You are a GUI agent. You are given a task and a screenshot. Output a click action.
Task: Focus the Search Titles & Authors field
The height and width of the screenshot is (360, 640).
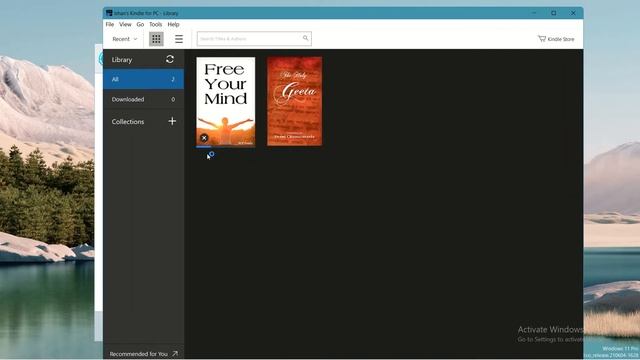point(254,39)
